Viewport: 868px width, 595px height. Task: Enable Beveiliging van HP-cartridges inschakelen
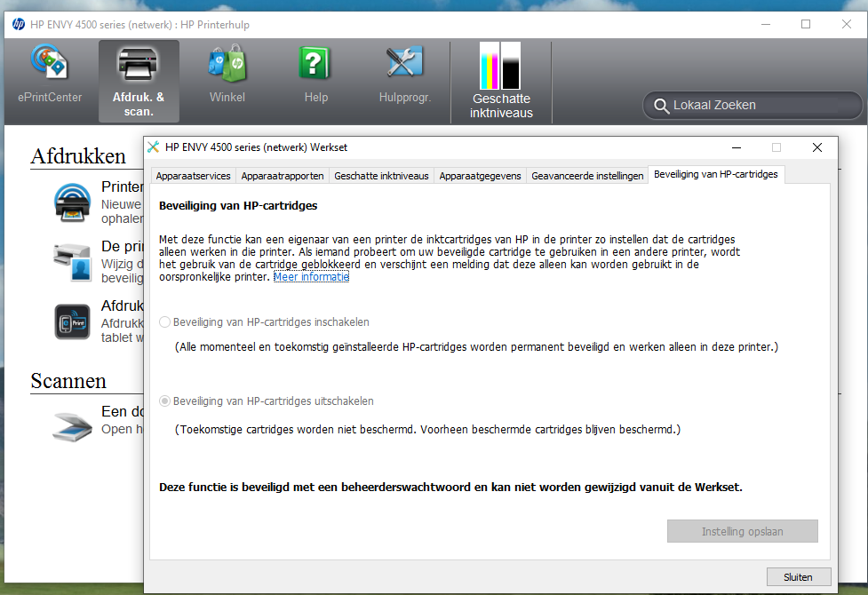tap(164, 322)
